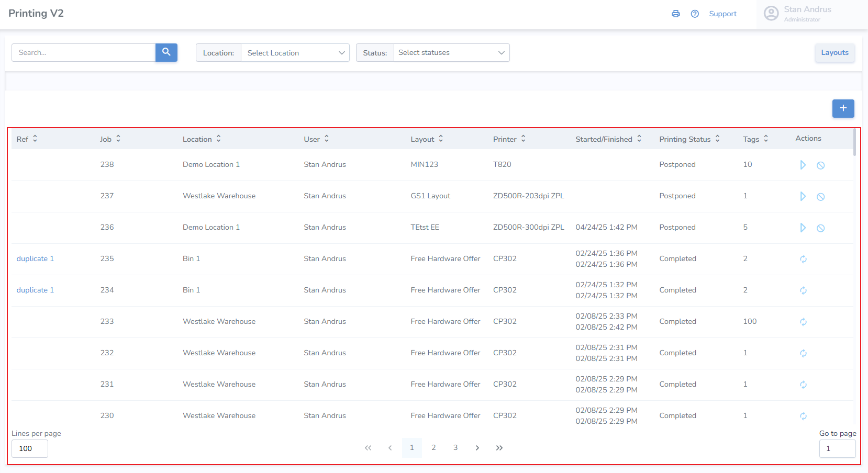Click the GS1 Layout cell
Image resolution: width=868 pixels, height=473 pixels.
(430, 196)
